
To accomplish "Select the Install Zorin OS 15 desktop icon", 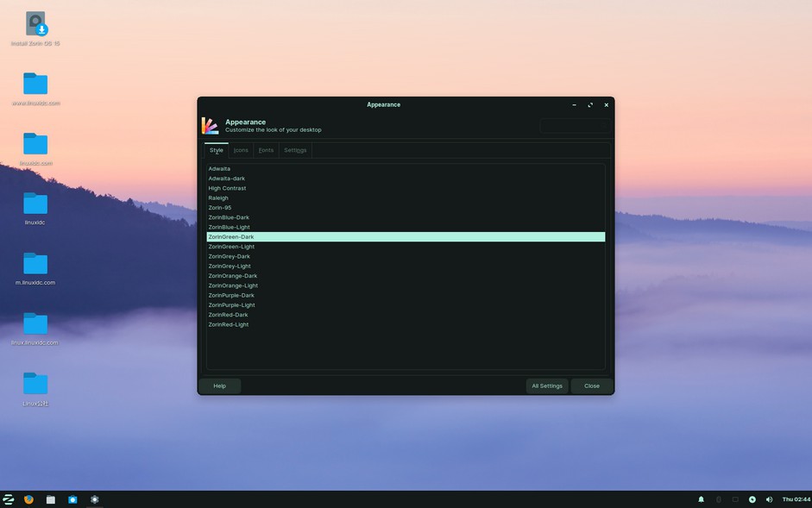I will click(x=35, y=28).
